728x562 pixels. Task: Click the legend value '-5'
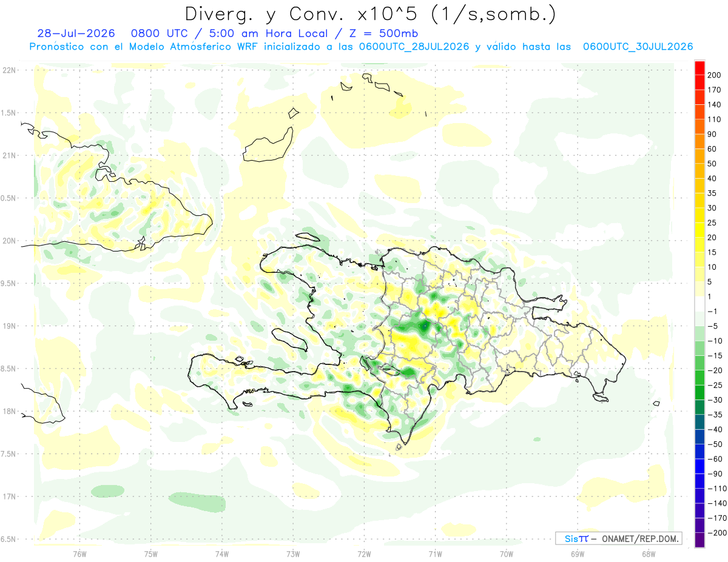coord(714,326)
